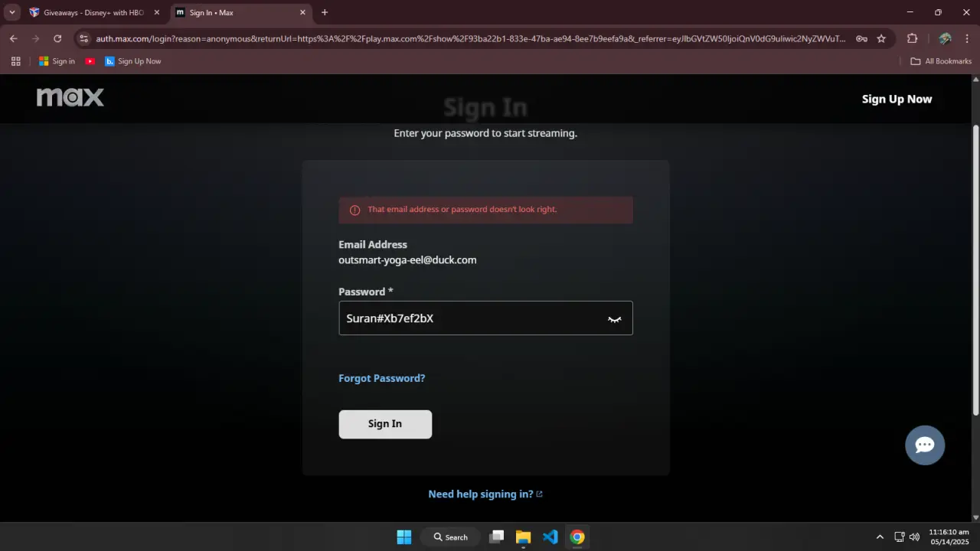Open the Windows Start menu

click(x=404, y=537)
